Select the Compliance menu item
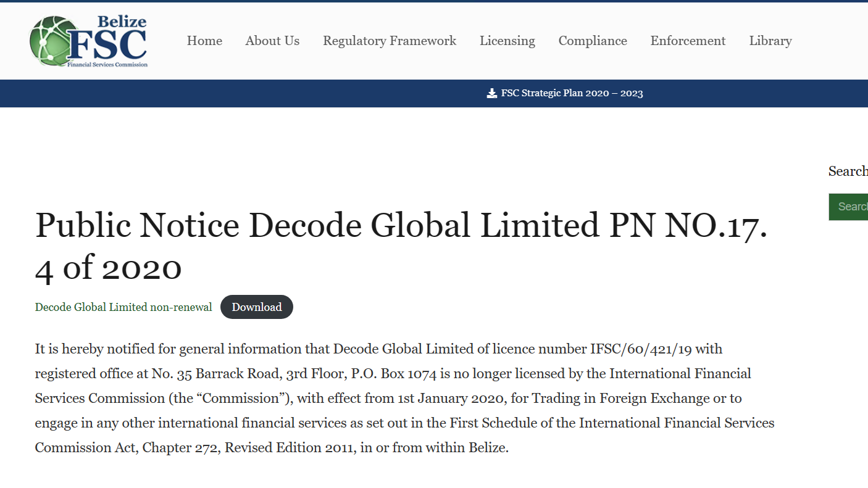 (593, 41)
